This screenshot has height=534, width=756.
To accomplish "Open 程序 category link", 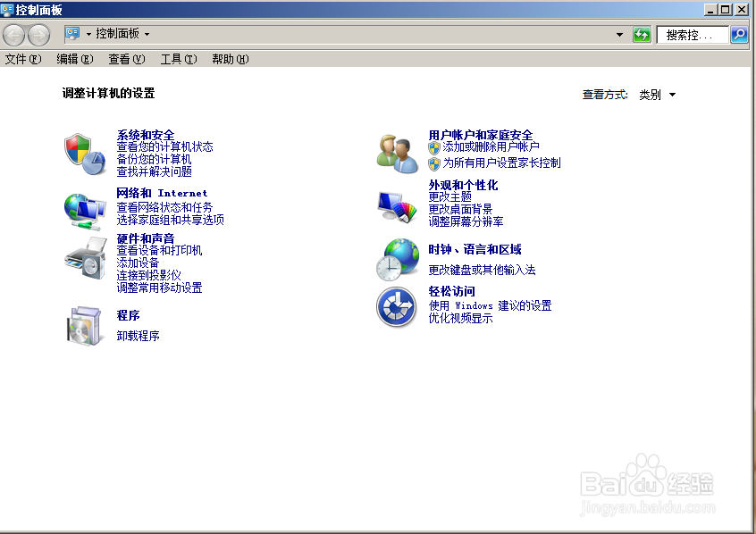I will pyautogui.click(x=129, y=316).
